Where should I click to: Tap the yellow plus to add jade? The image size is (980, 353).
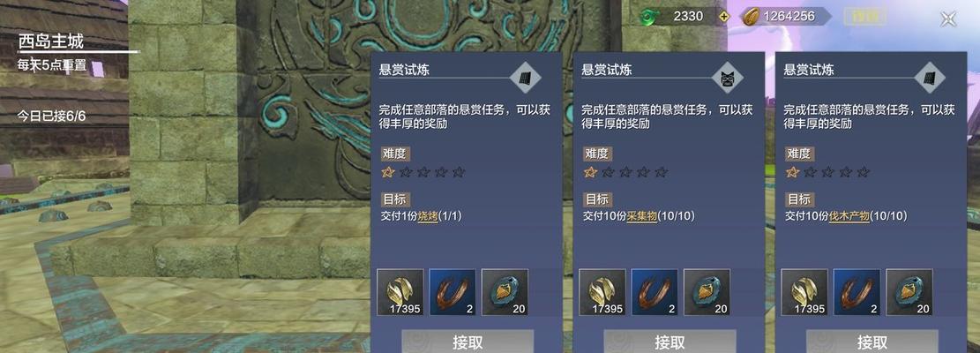click(x=723, y=17)
